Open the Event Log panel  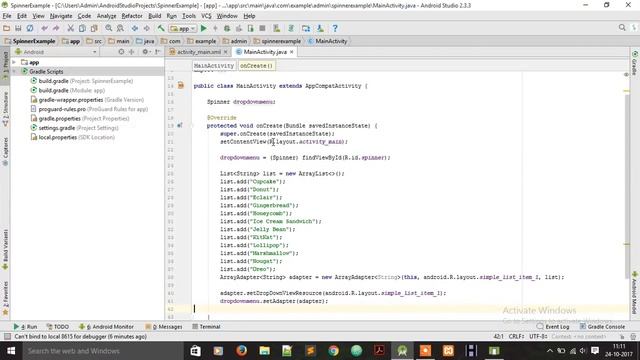pyautogui.click(x=553, y=327)
